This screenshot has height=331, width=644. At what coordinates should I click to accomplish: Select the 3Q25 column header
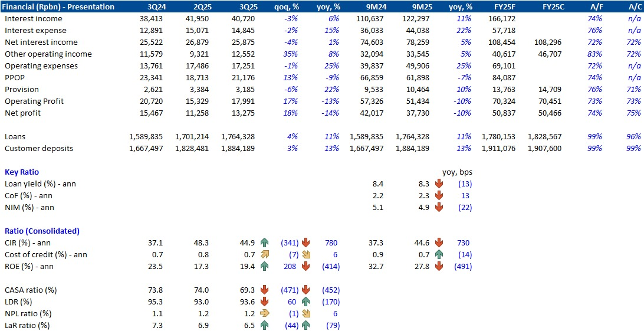click(x=239, y=6)
